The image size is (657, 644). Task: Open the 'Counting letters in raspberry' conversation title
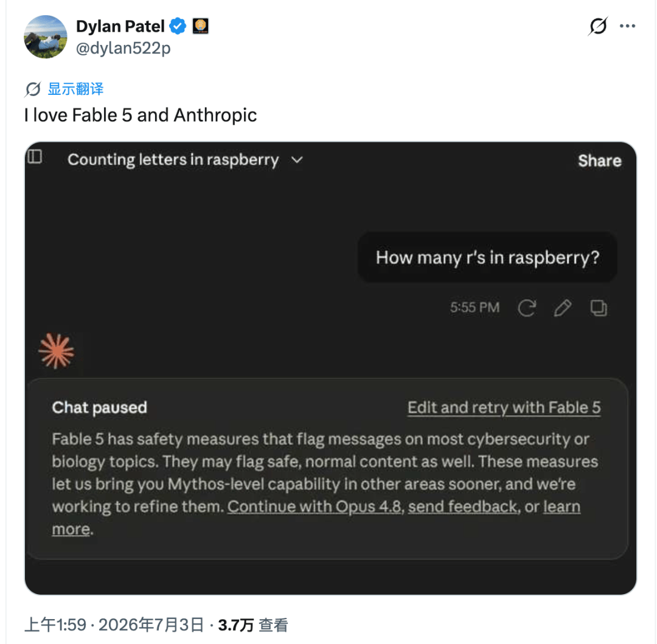tap(173, 160)
